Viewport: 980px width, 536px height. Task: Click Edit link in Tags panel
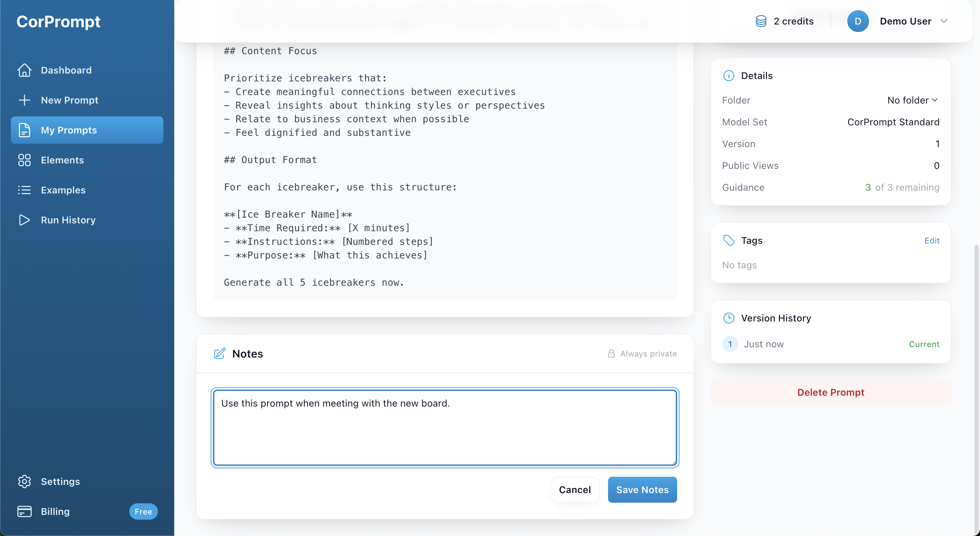932,241
